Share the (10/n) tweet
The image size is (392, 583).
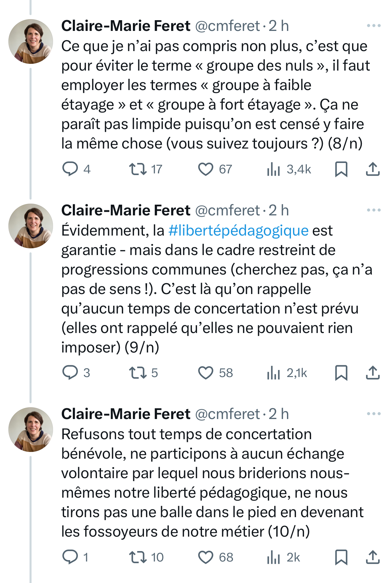click(x=373, y=557)
